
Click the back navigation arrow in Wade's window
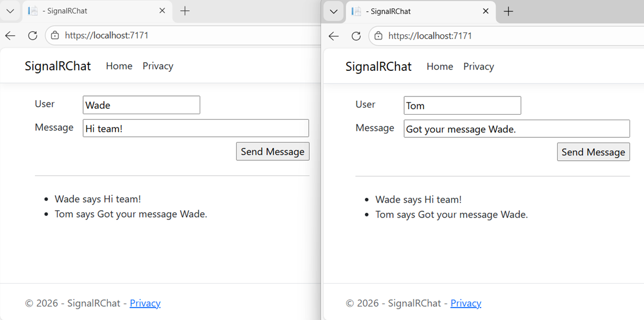tap(10, 35)
